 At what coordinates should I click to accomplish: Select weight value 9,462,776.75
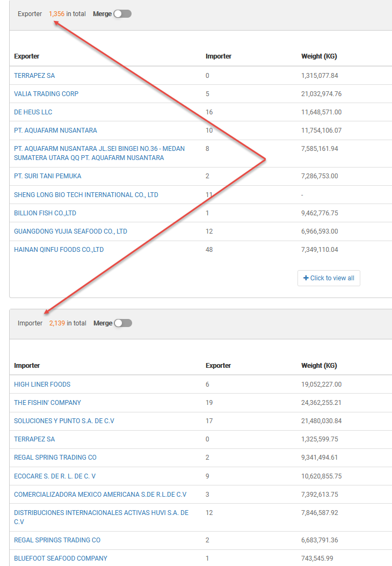coord(320,213)
